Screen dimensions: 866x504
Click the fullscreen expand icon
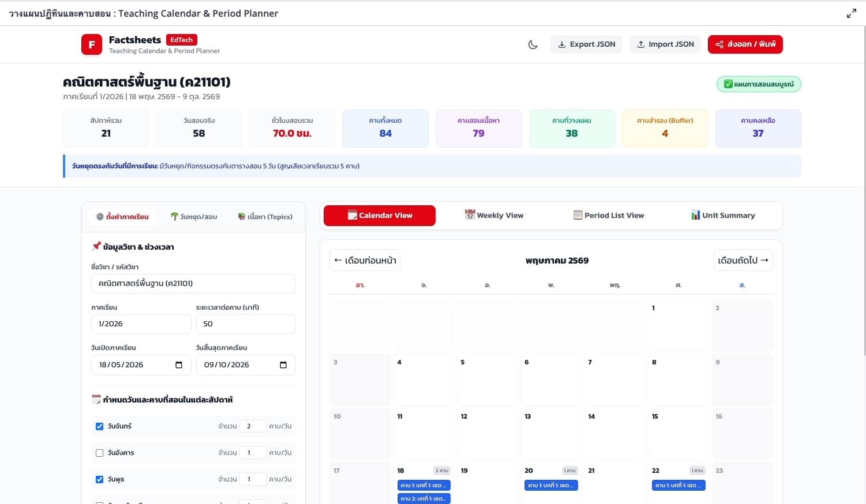[851, 13]
